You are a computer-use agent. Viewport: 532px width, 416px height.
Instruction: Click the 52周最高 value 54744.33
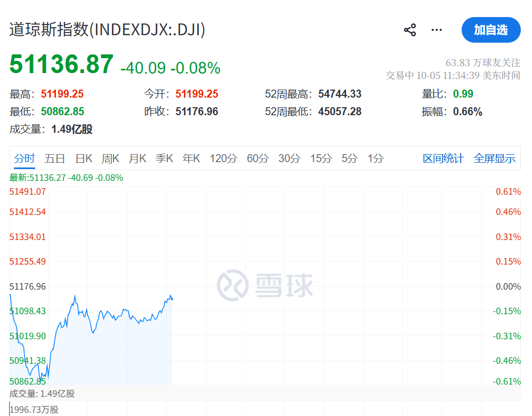pyautogui.click(x=340, y=94)
